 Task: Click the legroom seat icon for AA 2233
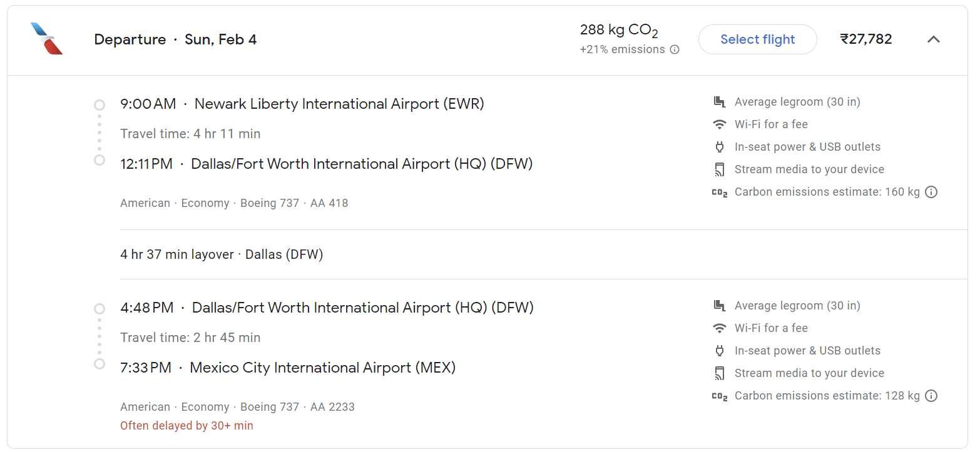[720, 306]
